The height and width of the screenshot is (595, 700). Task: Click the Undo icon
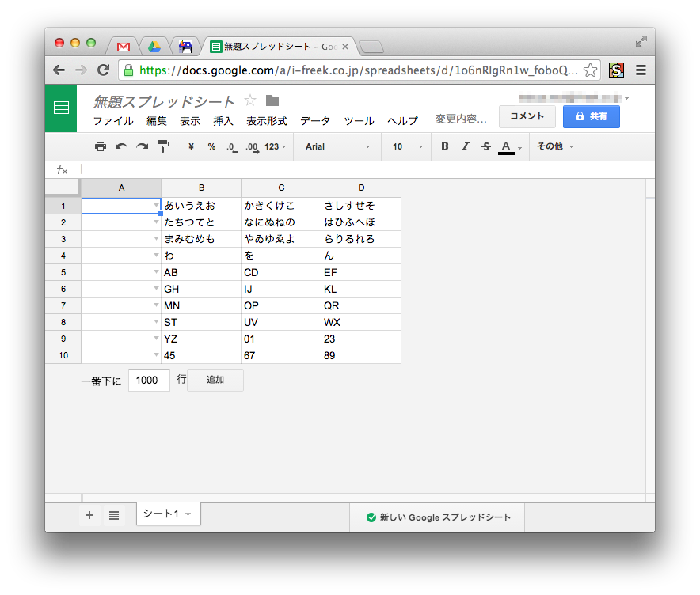(120, 146)
